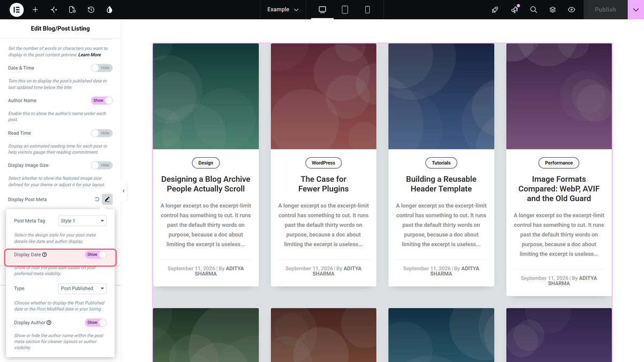Screen dimensions: 644x362
Task: Click the date meta under the Performance post
Action: 545,278
